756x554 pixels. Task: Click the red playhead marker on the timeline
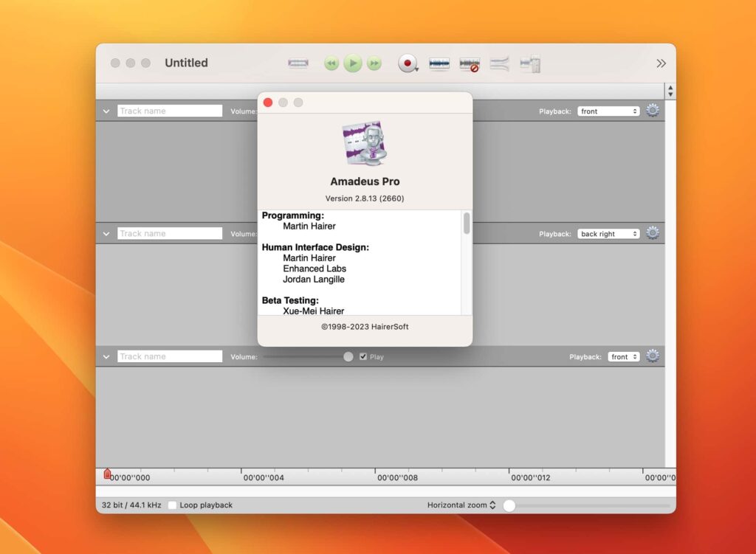click(x=107, y=473)
